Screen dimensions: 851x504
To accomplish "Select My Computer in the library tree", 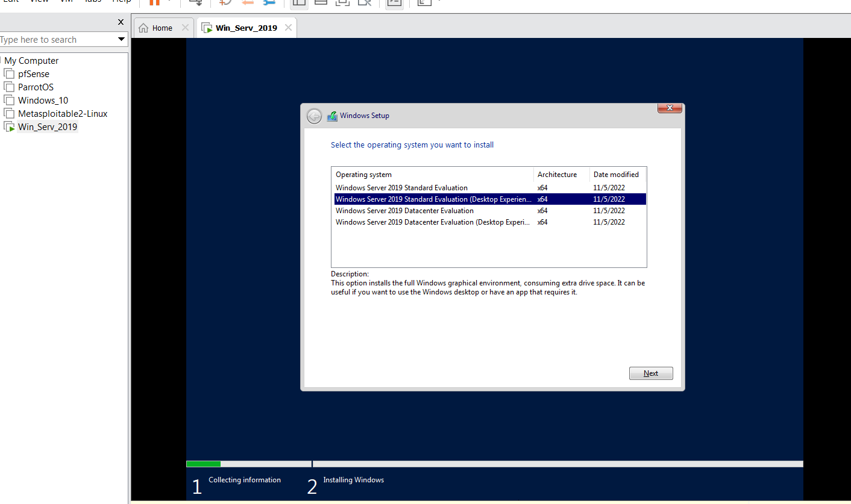I will pos(31,61).
